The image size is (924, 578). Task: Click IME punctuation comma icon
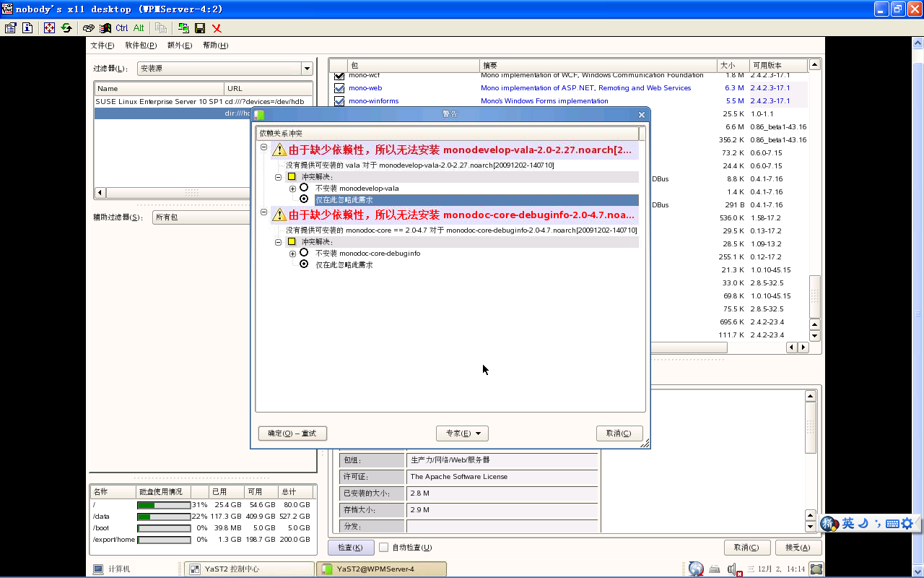[877, 523]
